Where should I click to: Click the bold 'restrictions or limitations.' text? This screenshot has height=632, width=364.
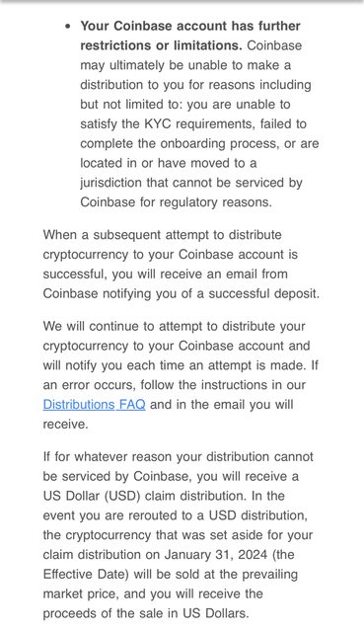pos(161,45)
